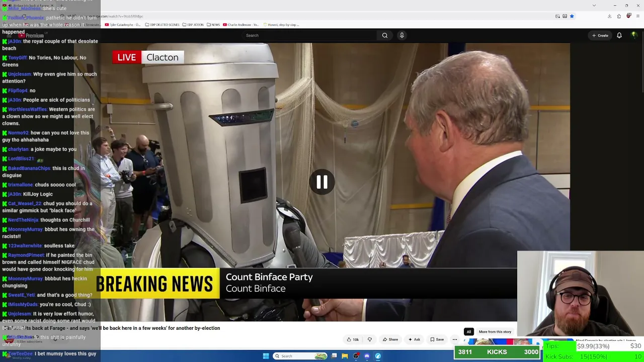Open the blue browser icon on taskbar
Image resolution: width=644 pixels, height=362 pixels.
[378, 356]
